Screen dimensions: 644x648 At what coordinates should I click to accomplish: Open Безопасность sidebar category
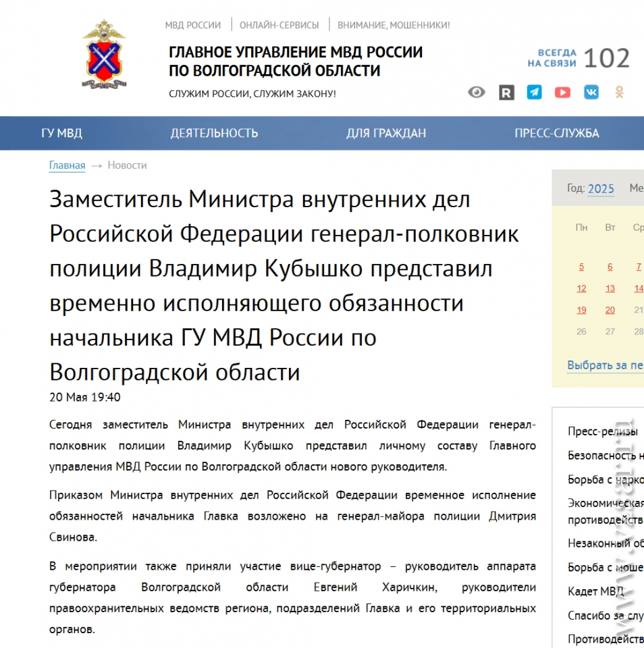click(x=606, y=456)
